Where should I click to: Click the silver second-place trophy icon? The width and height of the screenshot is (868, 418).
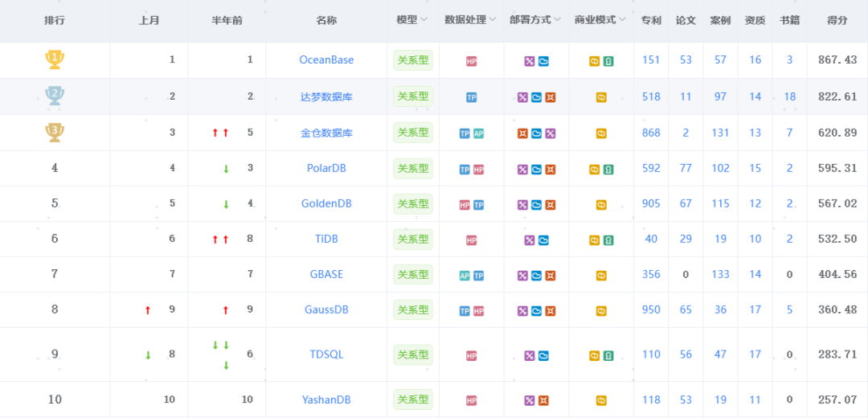(55, 96)
